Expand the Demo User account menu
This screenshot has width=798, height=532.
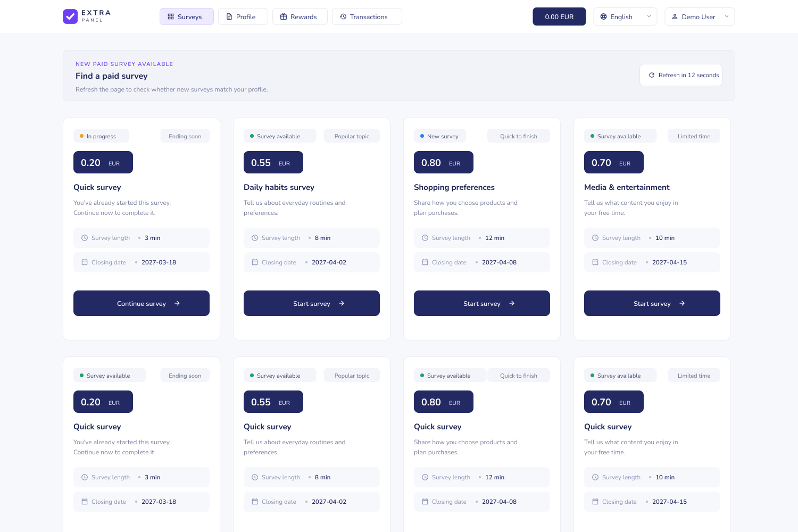click(700, 16)
